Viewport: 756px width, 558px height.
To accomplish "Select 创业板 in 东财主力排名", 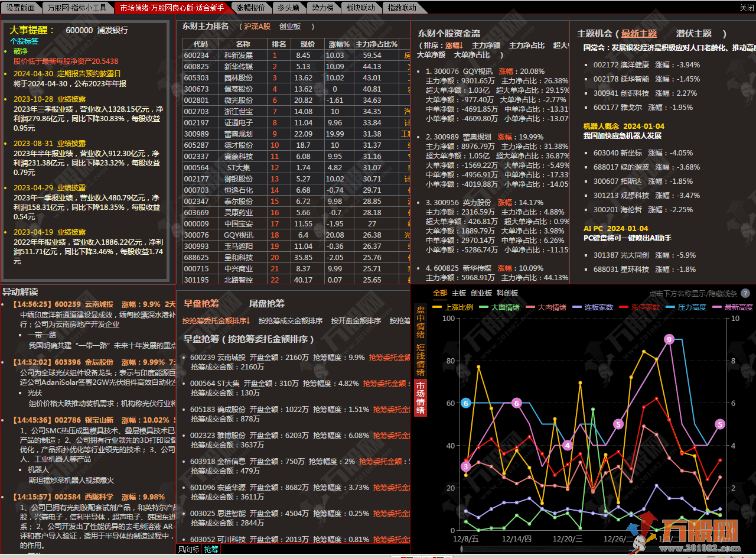I will pyautogui.click(x=289, y=27).
